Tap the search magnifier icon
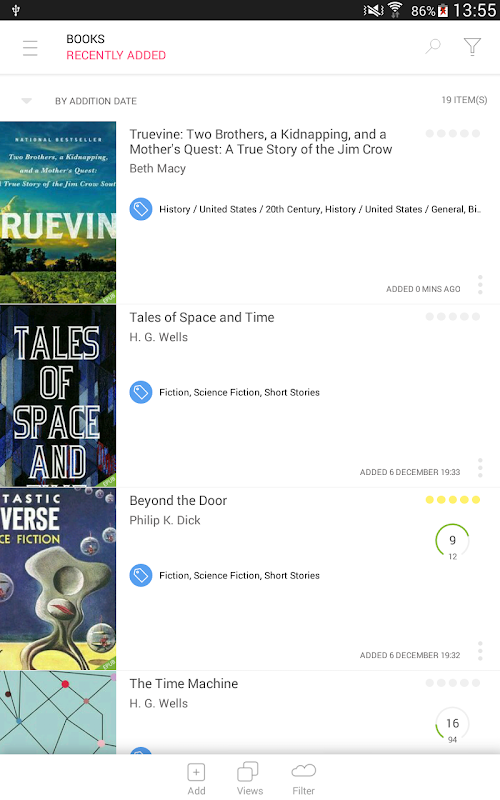500x800 pixels. click(433, 46)
